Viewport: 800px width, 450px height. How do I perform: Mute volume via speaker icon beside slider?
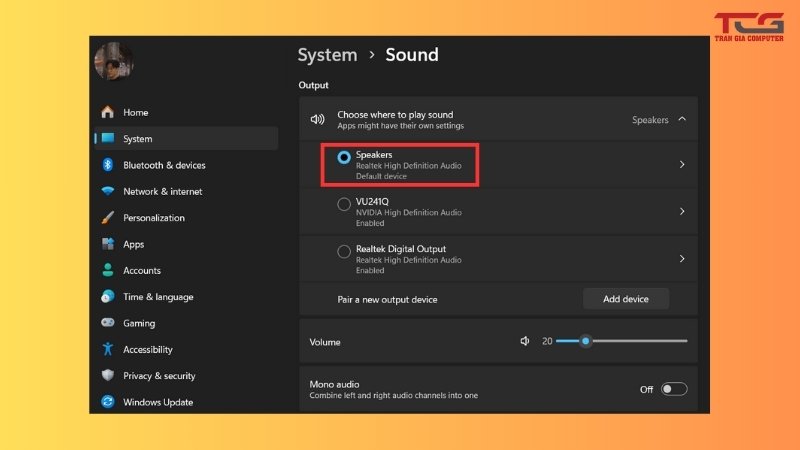[525, 341]
